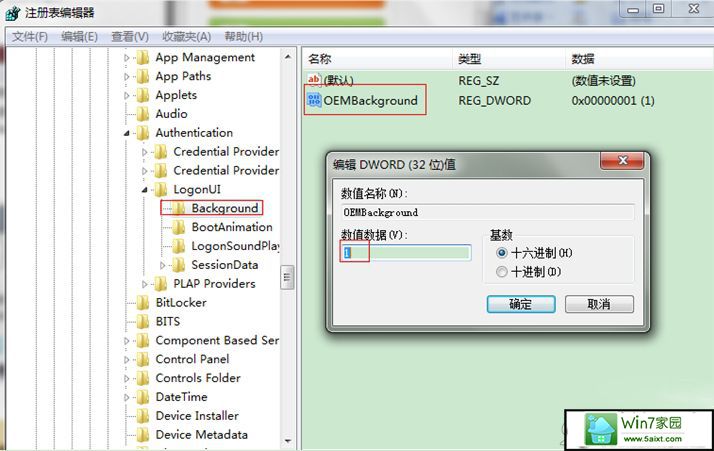The width and height of the screenshot is (714, 451).
Task: Click the 0x00000001 (1) data cell
Action: coord(613,100)
